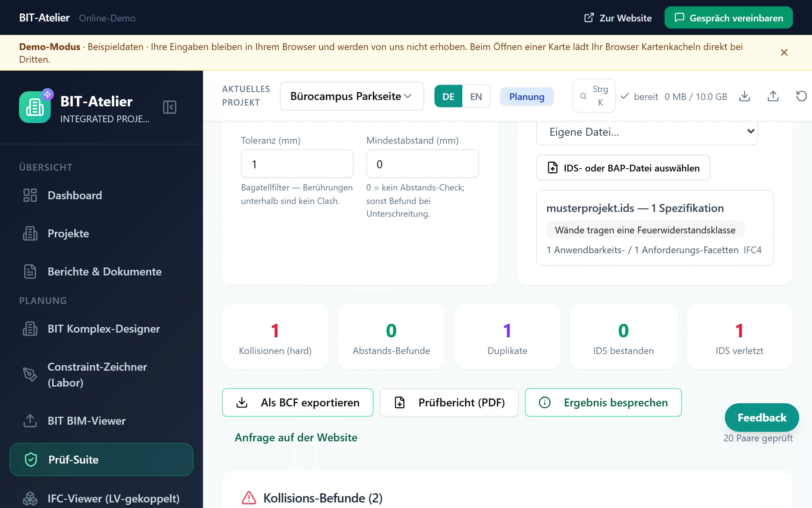This screenshot has height=508, width=812.
Task: Click Als BCF exportieren
Action: (298, 402)
